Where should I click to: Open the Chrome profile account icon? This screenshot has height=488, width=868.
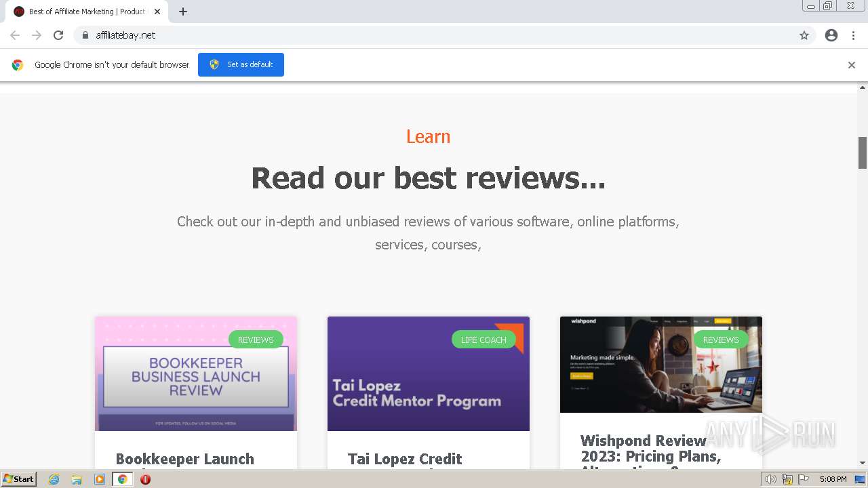point(831,35)
